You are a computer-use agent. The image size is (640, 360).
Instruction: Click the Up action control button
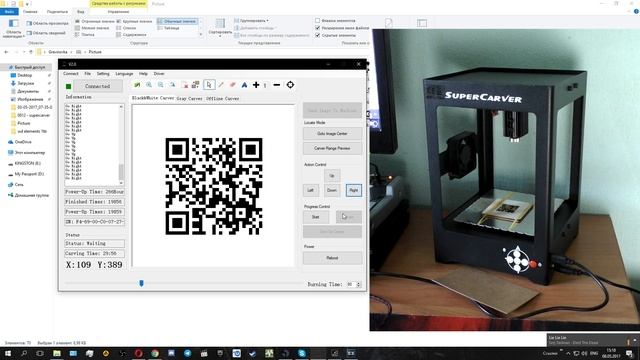coord(332,176)
